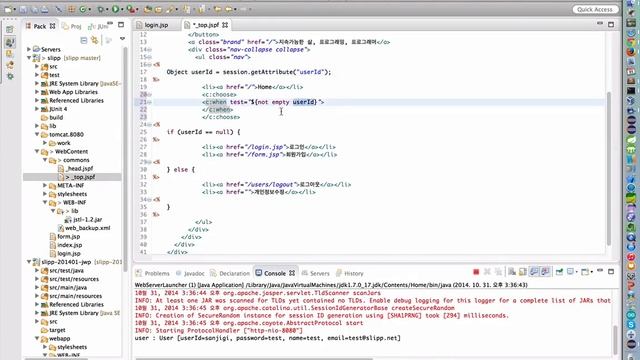This screenshot has width=640, height=360.
Task: Collapse the slipp-201401-jwp project
Action: click(x=29, y=262)
